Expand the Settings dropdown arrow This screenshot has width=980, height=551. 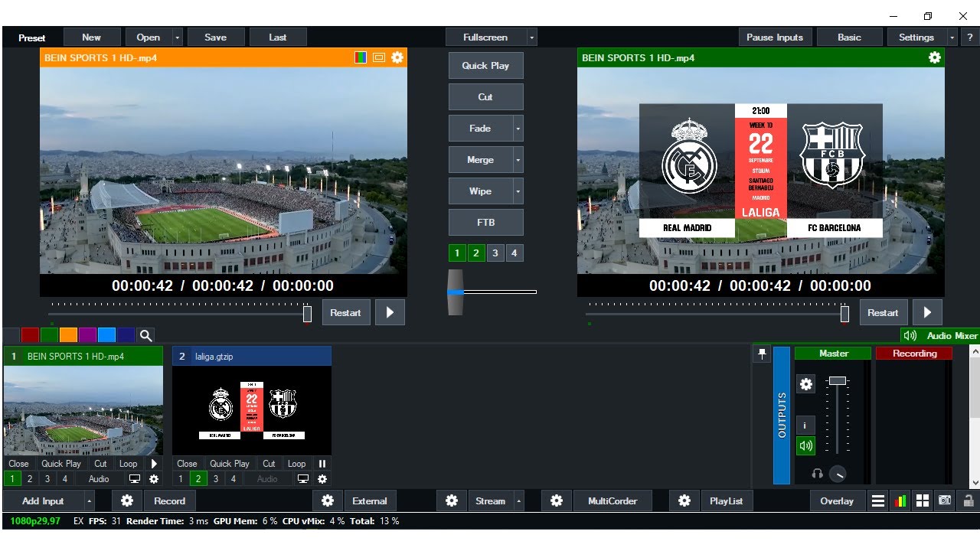952,37
